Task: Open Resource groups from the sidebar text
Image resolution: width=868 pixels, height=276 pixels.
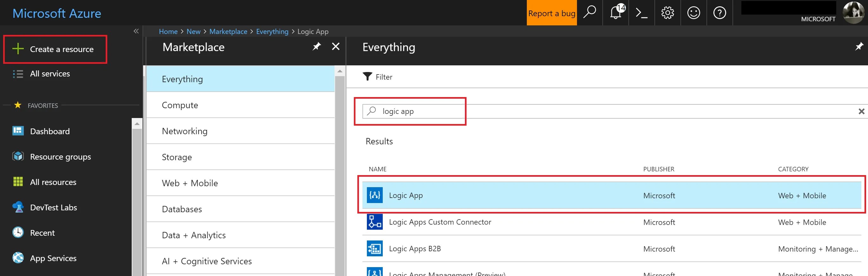Action: pos(60,157)
